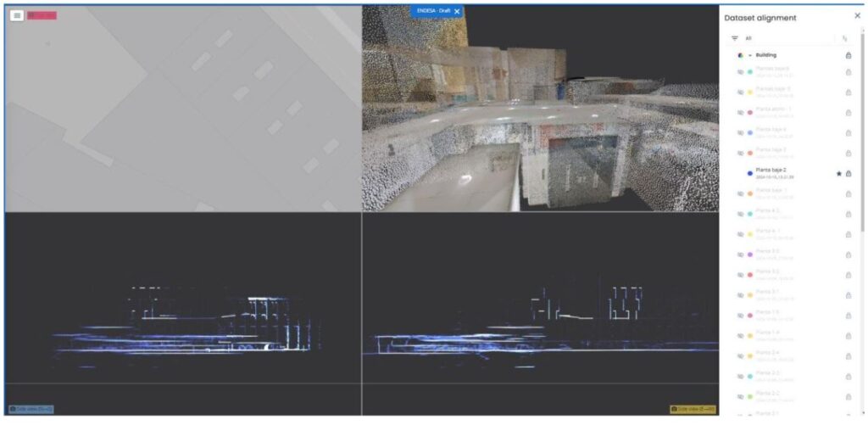868x425 pixels.
Task: Click the lock icon for Planta 3-1
Action: 849,295
